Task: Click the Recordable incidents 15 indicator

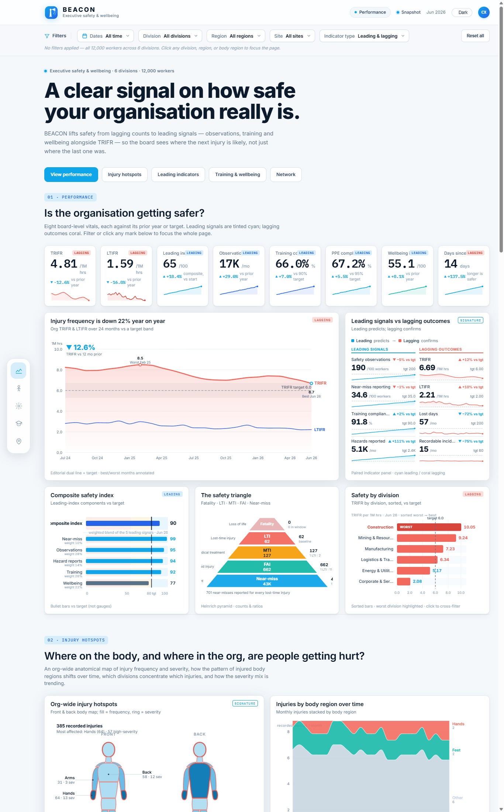Action: (451, 451)
